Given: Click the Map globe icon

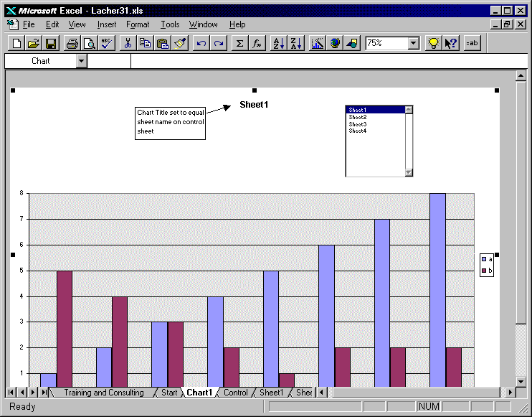Looking at the screenshot, I should pyautogui.click(x=335, y=44).
